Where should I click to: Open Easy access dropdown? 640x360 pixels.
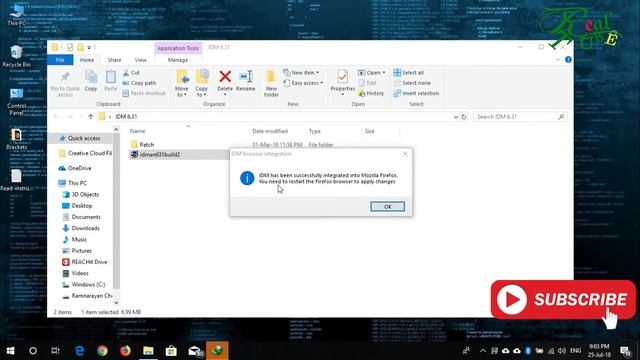point(303,83)
